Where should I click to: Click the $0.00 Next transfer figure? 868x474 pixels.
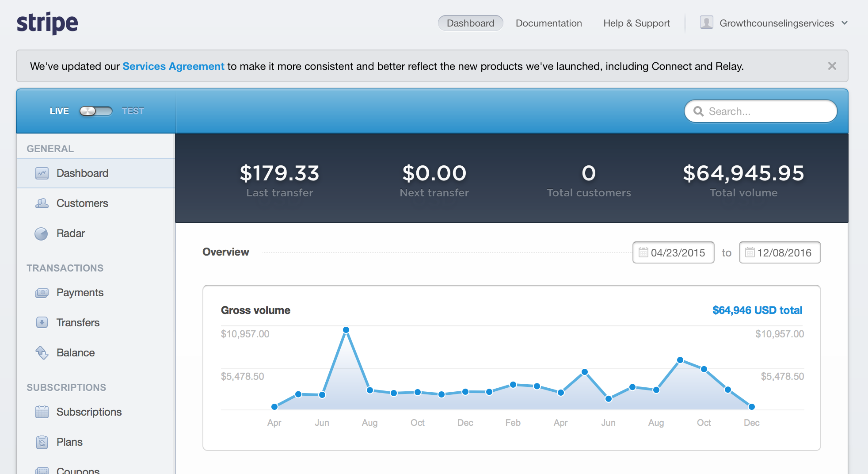[x=434, y=173]
